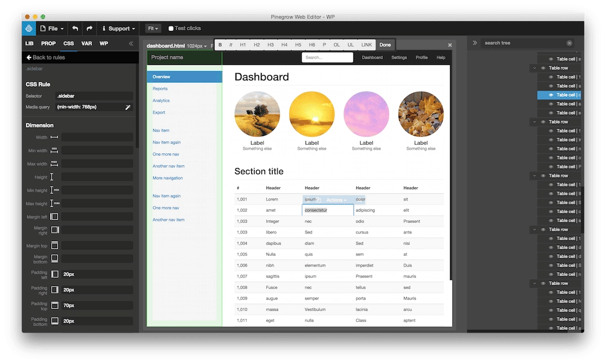Screen dimensions: 606x364
Task: Redo the last undone action
Action: tap(89, 28)
